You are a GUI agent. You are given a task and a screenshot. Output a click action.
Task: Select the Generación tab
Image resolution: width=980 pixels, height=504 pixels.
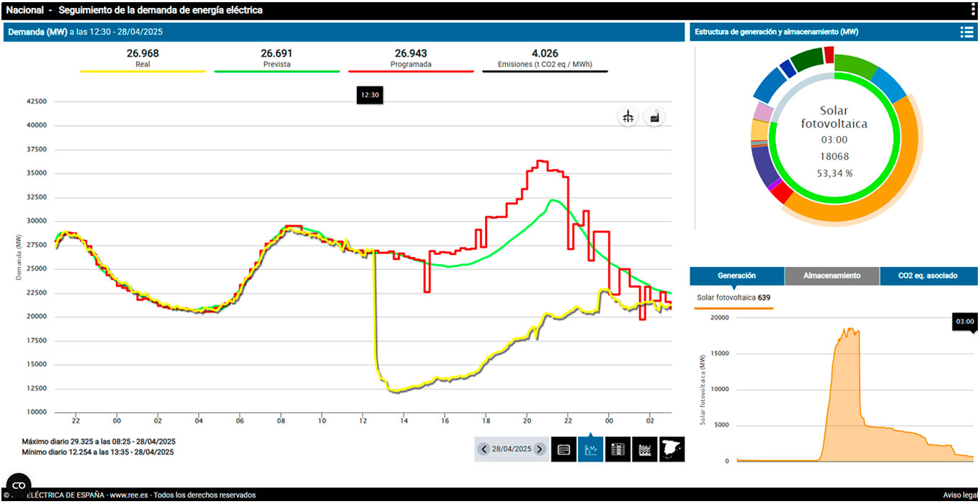(736, 276)
